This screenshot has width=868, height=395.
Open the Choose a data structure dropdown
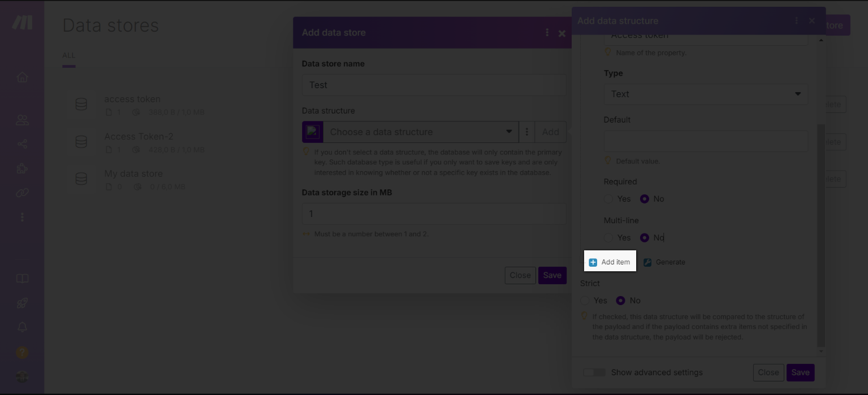pos(421,132)
